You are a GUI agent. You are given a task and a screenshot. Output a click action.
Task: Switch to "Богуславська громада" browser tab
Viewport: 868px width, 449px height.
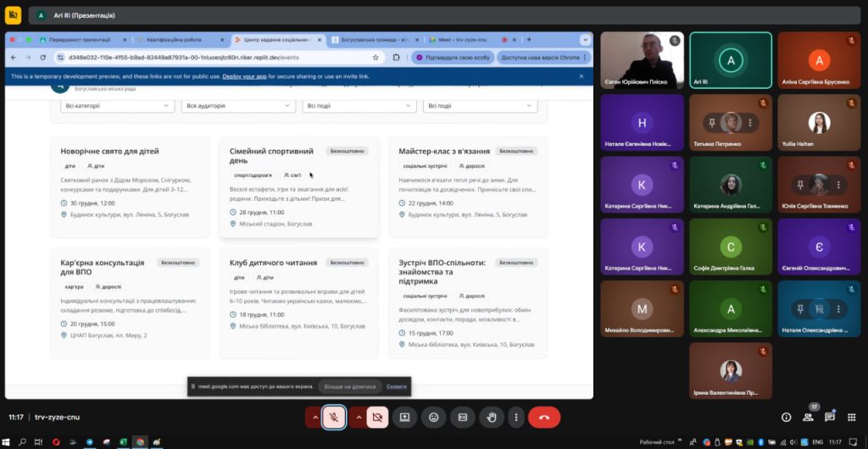373,40
